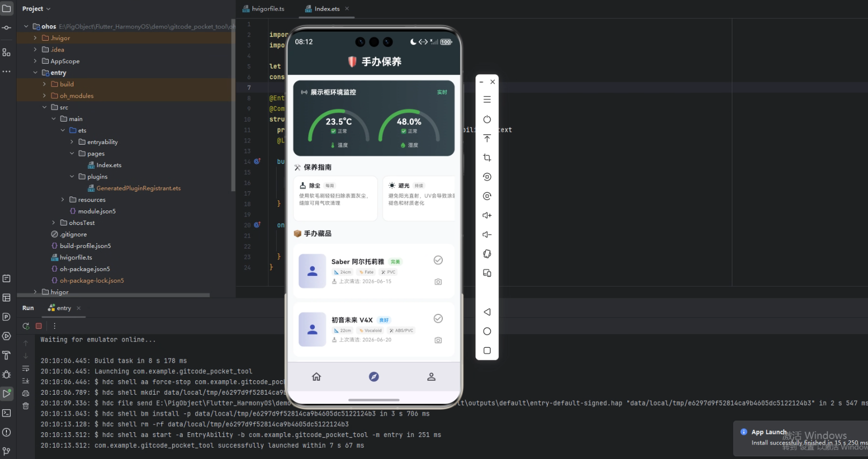Expand the .hvigor folder
Screen dimensions: 868x459
tap(35, 38)
